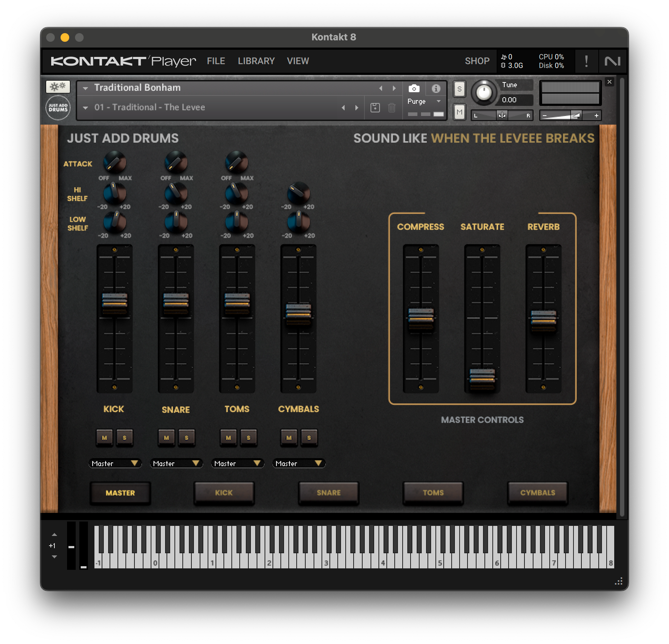Go to previous instrument arrow
The width and height of the screenshot is (669, 644).
click(x=381, y=88)
